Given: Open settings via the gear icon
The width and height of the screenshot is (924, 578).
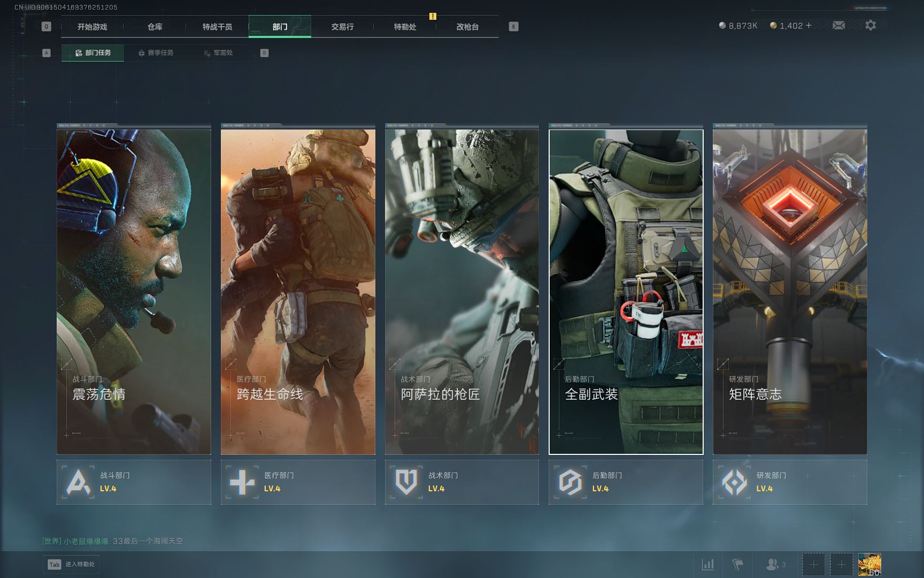Looking at the screenshot, I should pyautogui.click(x=871, y=25).
